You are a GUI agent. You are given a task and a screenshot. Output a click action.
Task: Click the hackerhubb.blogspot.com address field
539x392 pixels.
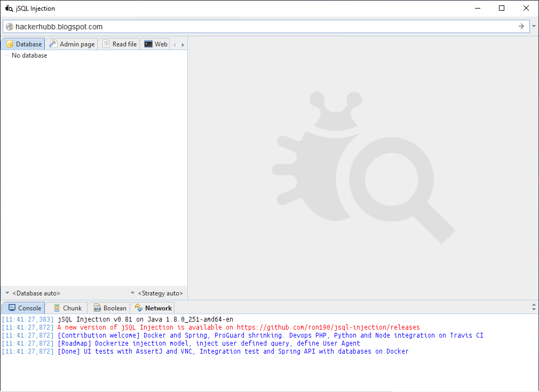[x=265, y=27]
